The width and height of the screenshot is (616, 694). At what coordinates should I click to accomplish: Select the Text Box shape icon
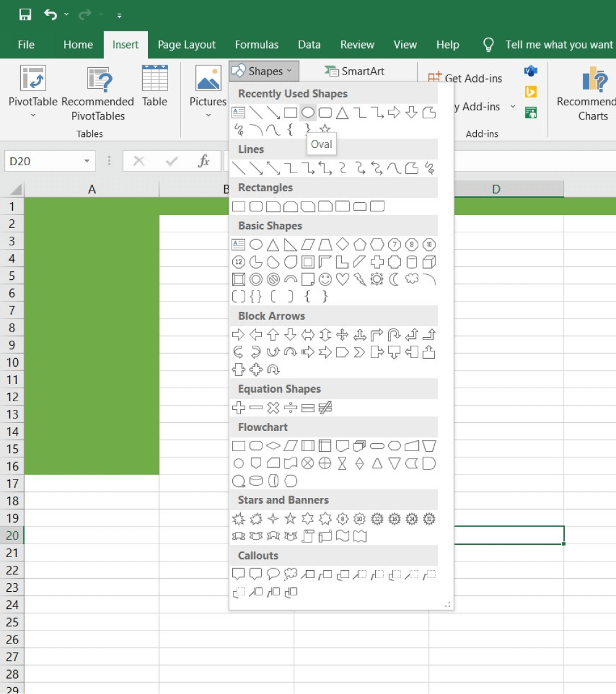click(238, 112)
